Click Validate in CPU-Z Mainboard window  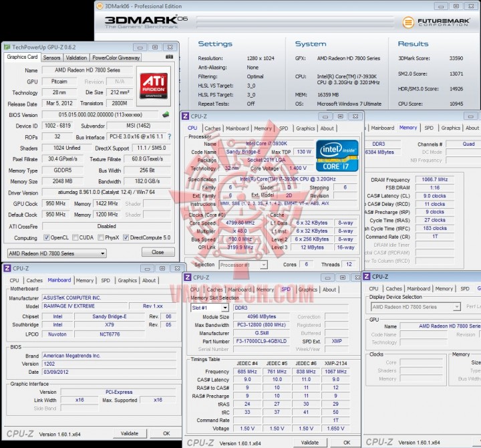130,433
